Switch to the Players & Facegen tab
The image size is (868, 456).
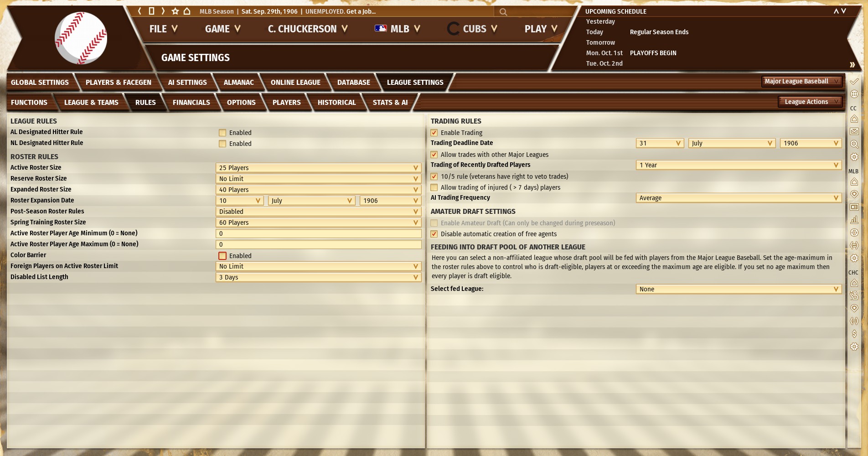pos(119,83)
